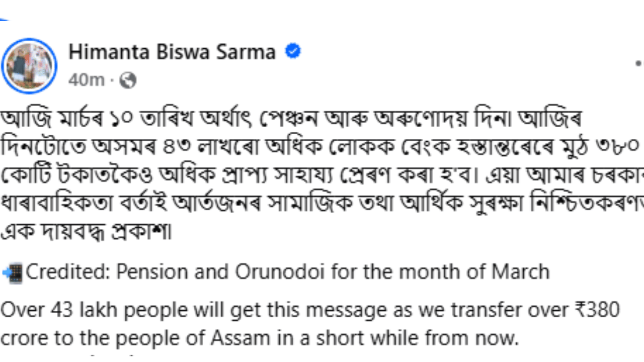Viewport: 644px width, 362px height.
Task: Open Himanta Biswa Sarma's profile picture
Action: click(29, 65)
